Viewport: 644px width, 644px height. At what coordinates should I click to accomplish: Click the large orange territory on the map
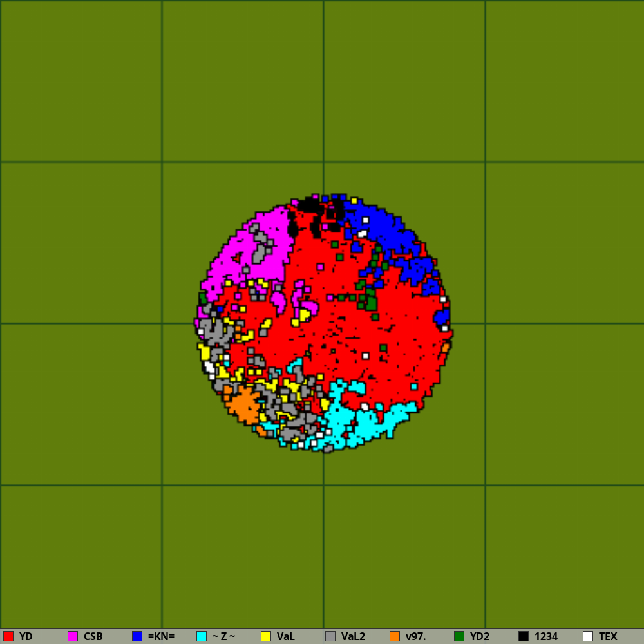click(x=245, y=404)
